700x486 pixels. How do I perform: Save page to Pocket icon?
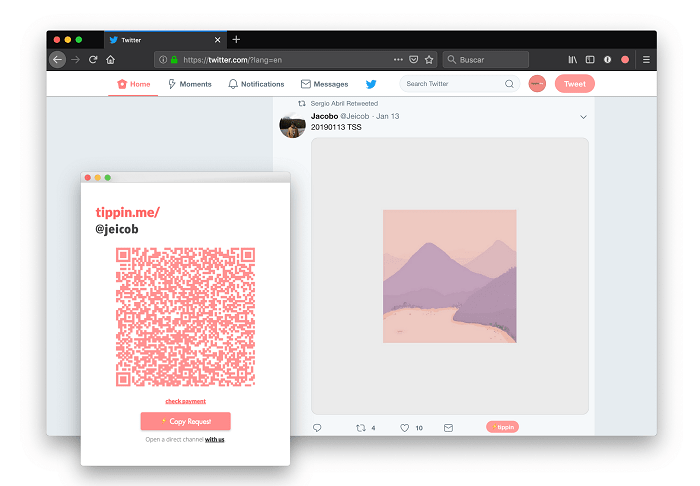click(x=414, y=59)
